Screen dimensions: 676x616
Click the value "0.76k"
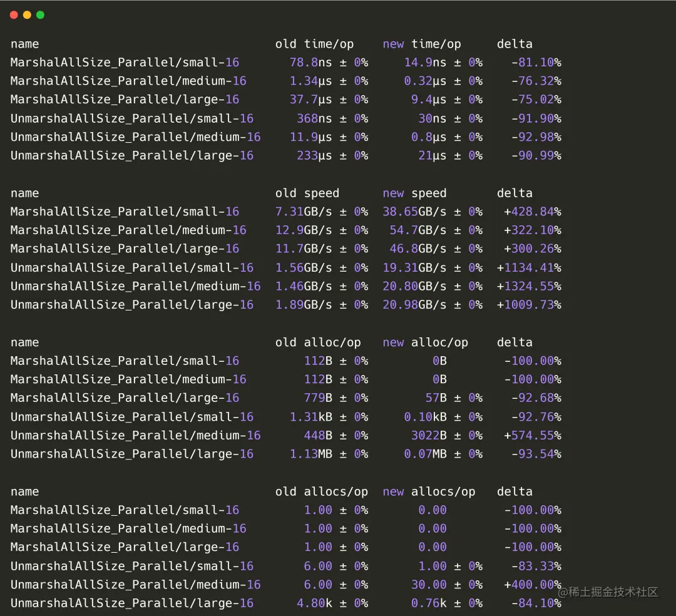click(x=429, y=603)
